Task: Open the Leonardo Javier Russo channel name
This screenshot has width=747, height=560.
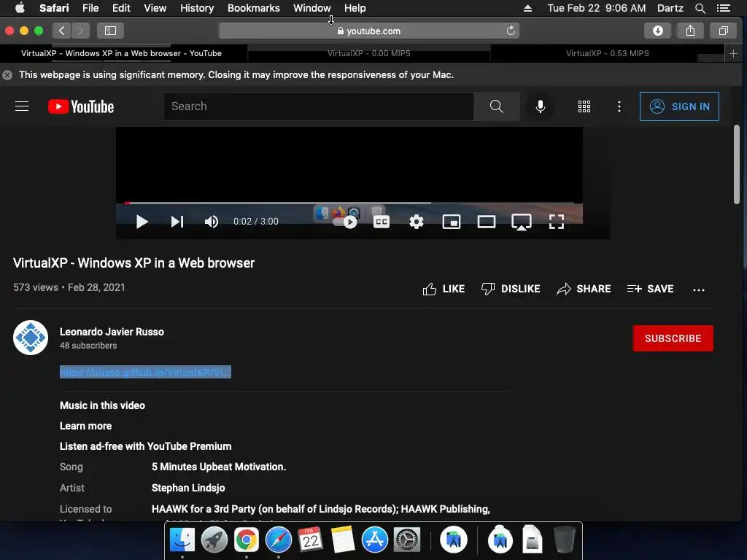Action: (112, 332)
